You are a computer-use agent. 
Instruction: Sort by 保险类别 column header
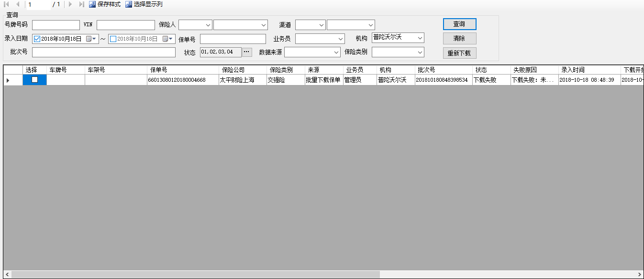point(286,70)
